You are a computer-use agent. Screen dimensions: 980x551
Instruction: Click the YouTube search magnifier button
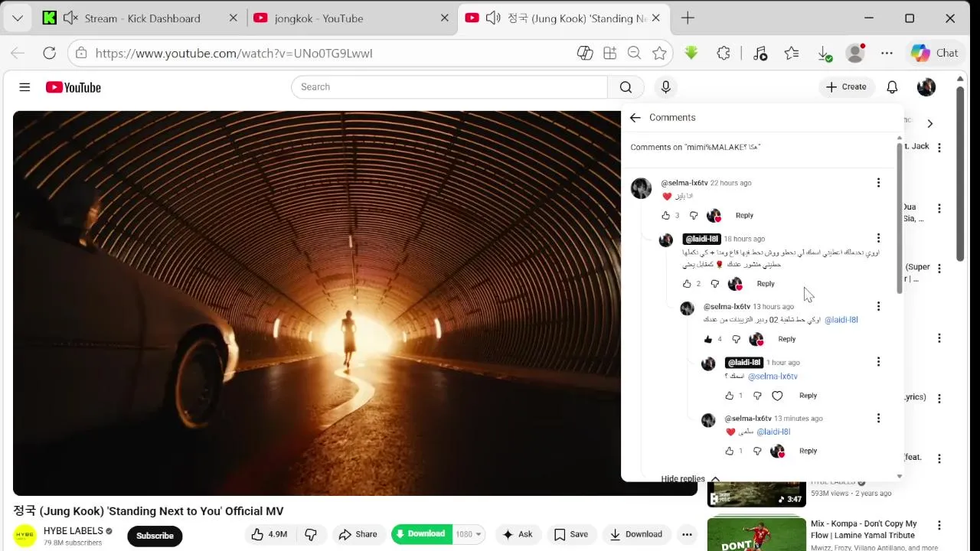pos(626,87)
